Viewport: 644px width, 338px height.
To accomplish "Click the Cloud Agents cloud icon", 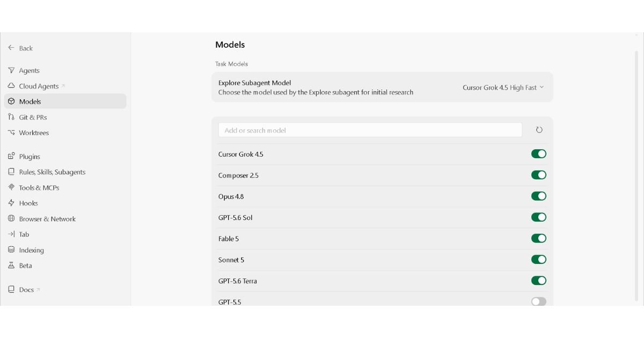I will click(11, 86).
